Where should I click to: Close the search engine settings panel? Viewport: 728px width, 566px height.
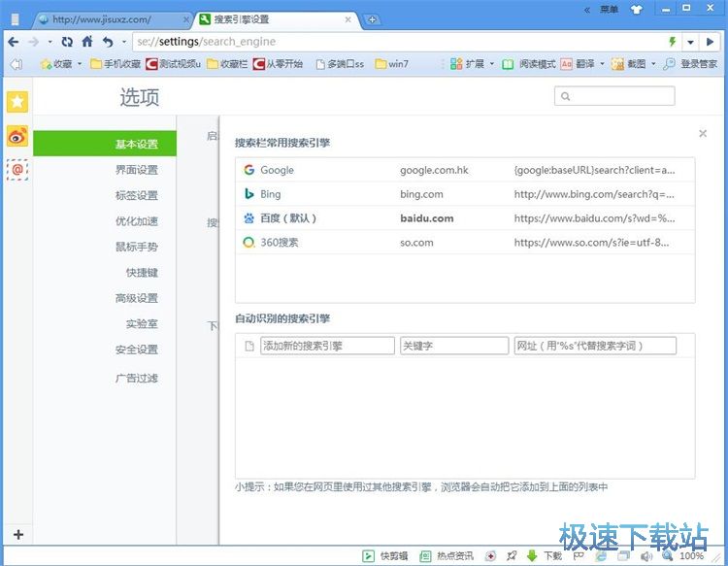[703, 134]
